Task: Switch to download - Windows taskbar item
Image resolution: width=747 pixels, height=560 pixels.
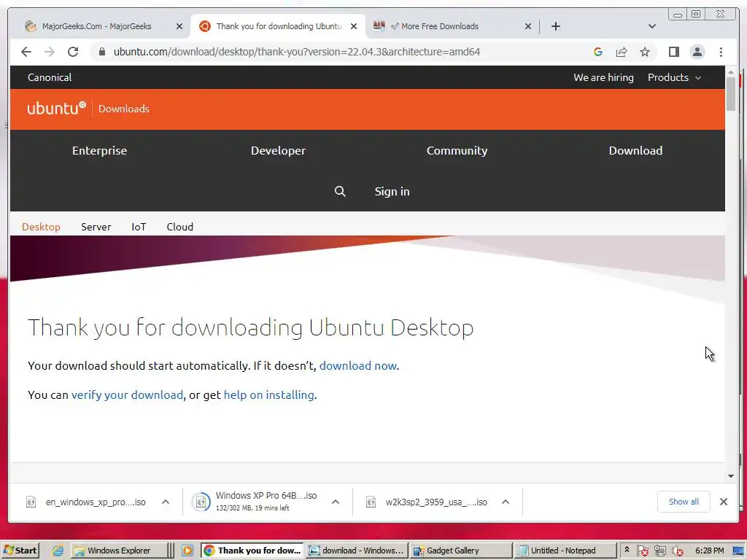Action: [x=356, y=551]
